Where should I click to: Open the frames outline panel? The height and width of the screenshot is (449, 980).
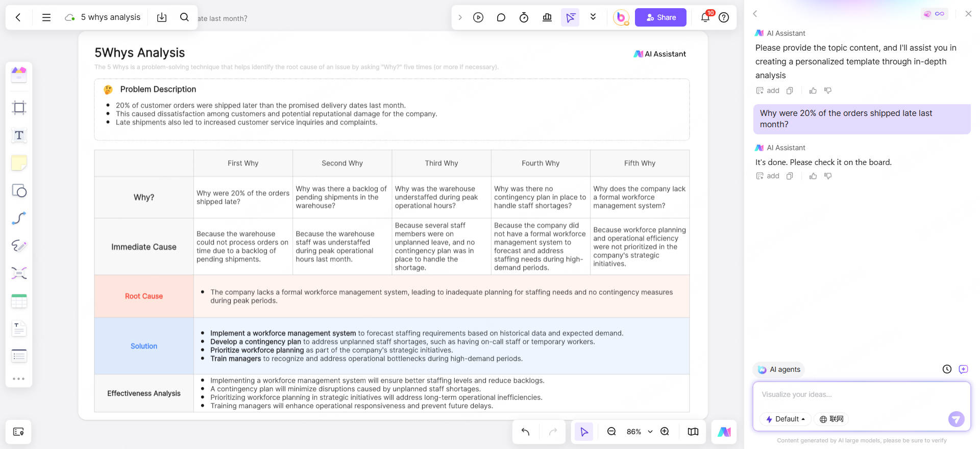18,432
